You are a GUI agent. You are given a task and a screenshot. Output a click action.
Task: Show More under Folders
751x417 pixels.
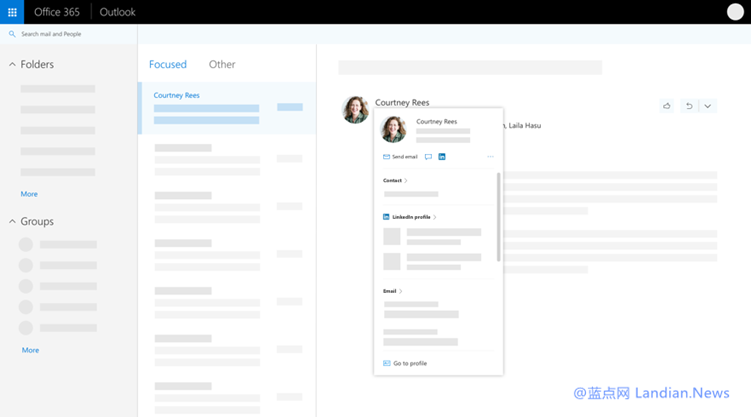(x=29, y=194)
